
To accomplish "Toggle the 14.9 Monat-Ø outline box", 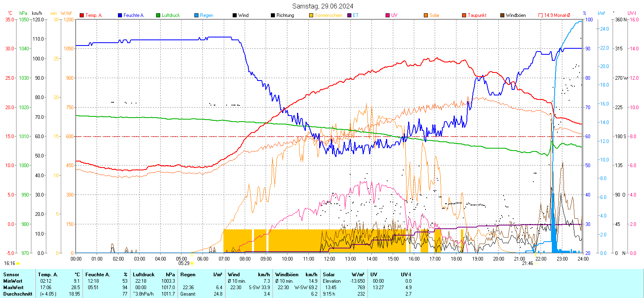I will click(x=541, y=15).
